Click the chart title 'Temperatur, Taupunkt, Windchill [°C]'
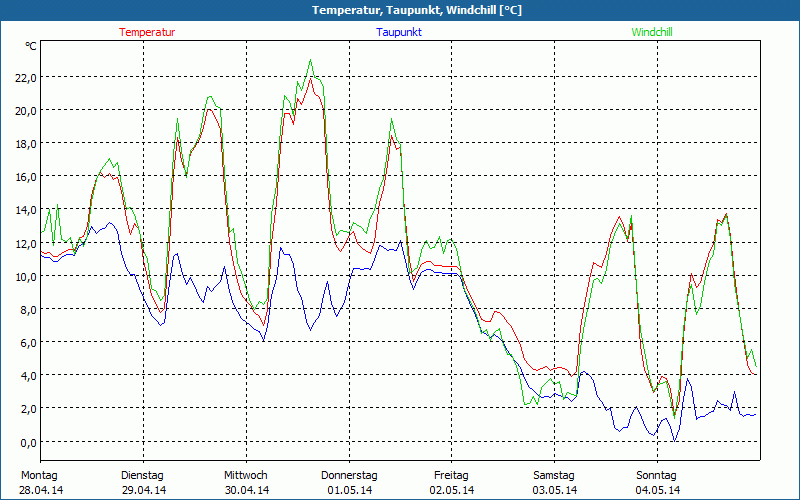The height and width of the screenshot is (500, 800). [x=417, y=10]
